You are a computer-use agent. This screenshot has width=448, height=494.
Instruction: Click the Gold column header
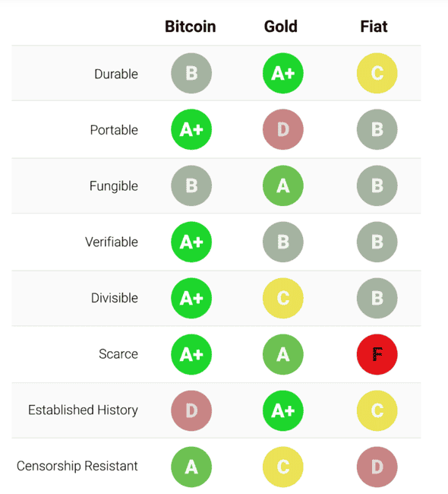coord(281,27)
